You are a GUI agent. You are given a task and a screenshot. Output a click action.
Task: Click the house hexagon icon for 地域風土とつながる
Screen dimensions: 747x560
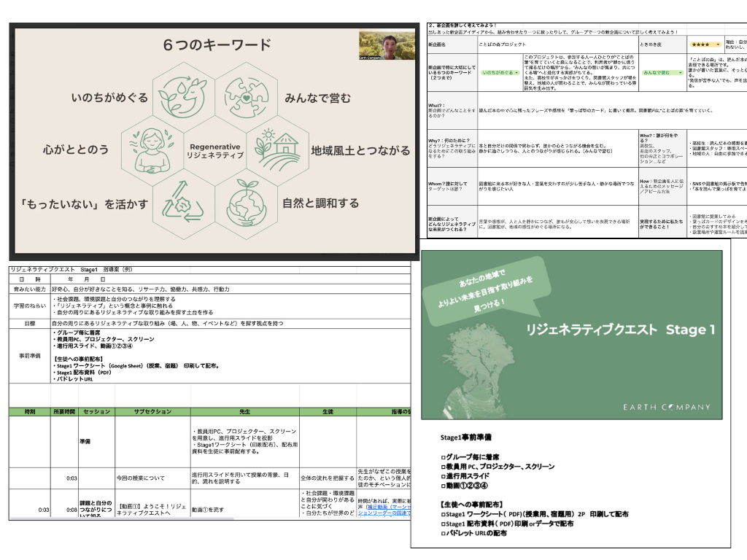279,151
